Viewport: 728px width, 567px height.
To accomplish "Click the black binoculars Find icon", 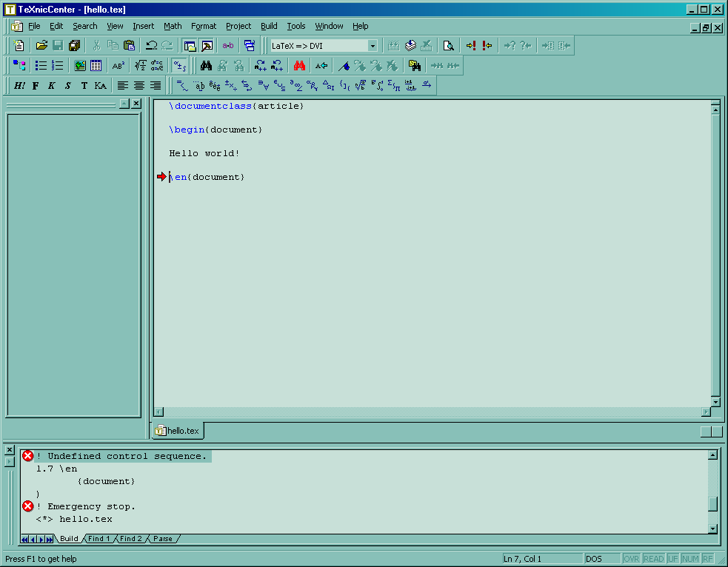I will pyautogui.click(x=206, y=65).
